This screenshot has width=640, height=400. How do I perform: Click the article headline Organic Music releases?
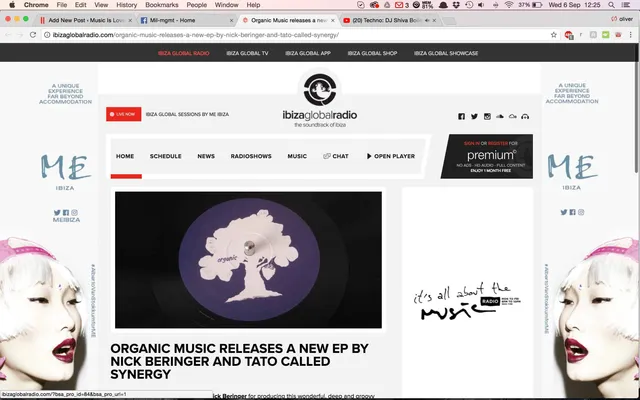(239, 361)
